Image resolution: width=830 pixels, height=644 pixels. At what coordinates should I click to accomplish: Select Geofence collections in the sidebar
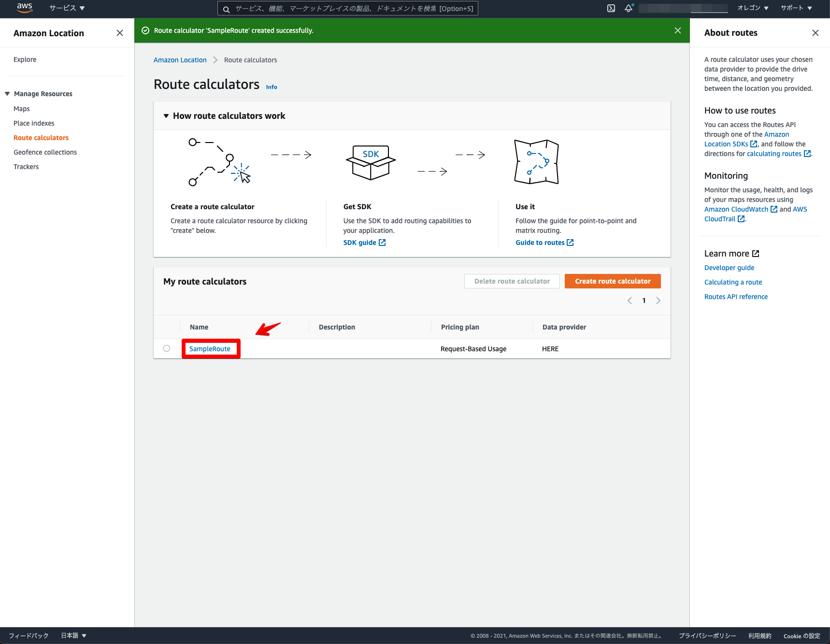tap(45, 152)
